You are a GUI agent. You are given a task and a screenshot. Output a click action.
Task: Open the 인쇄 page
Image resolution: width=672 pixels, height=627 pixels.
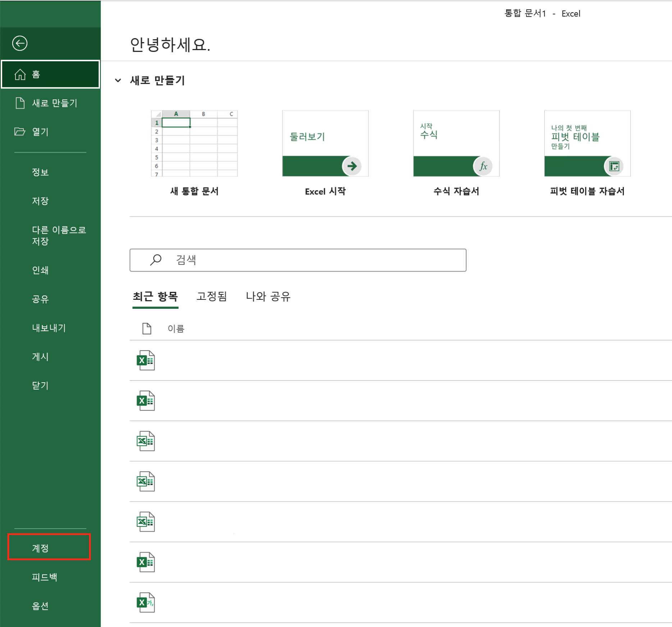coord(40,270)
